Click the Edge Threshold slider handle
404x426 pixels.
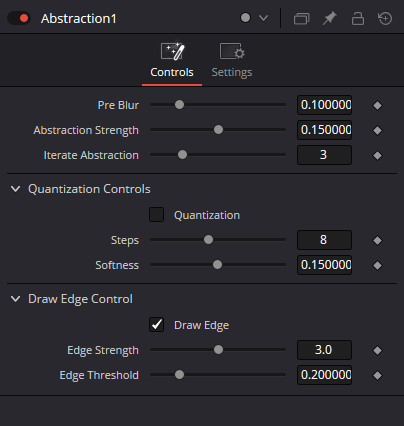[179, 375]
